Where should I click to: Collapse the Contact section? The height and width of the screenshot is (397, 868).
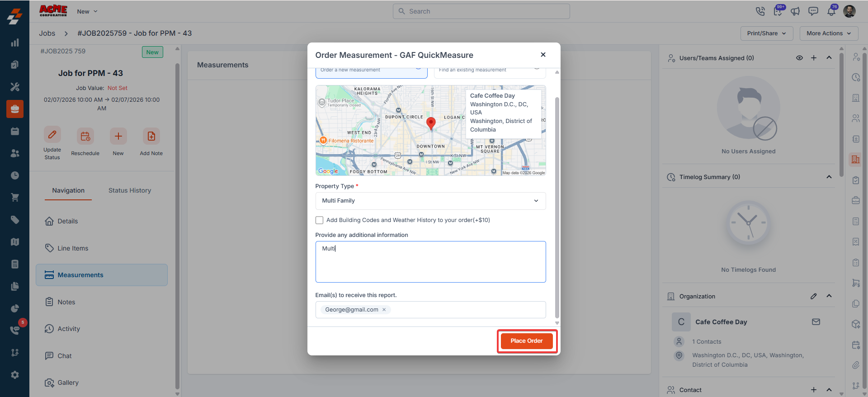click(829, 390)
